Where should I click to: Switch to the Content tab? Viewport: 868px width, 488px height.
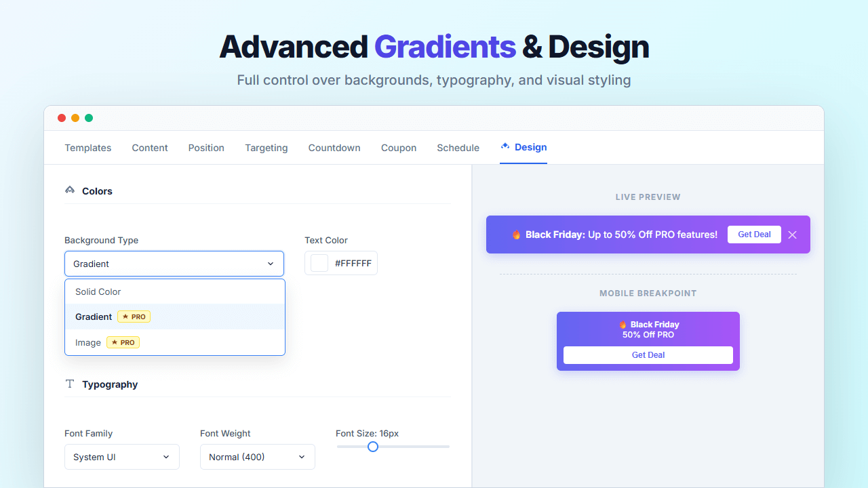(150, 148)
